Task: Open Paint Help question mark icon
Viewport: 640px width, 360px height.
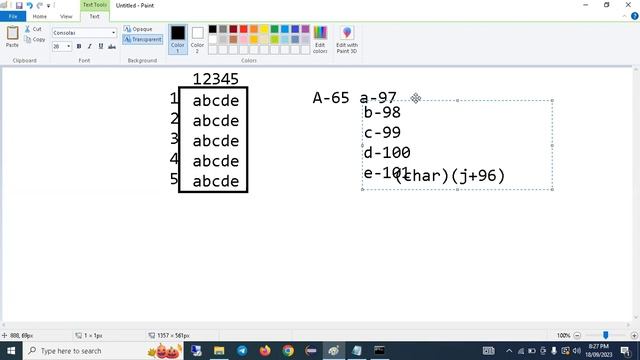Action: tap(634, 16)
